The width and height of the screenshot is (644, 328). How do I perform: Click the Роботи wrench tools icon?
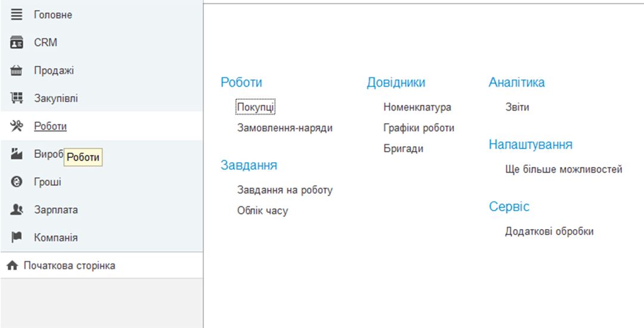pos(17,126)
